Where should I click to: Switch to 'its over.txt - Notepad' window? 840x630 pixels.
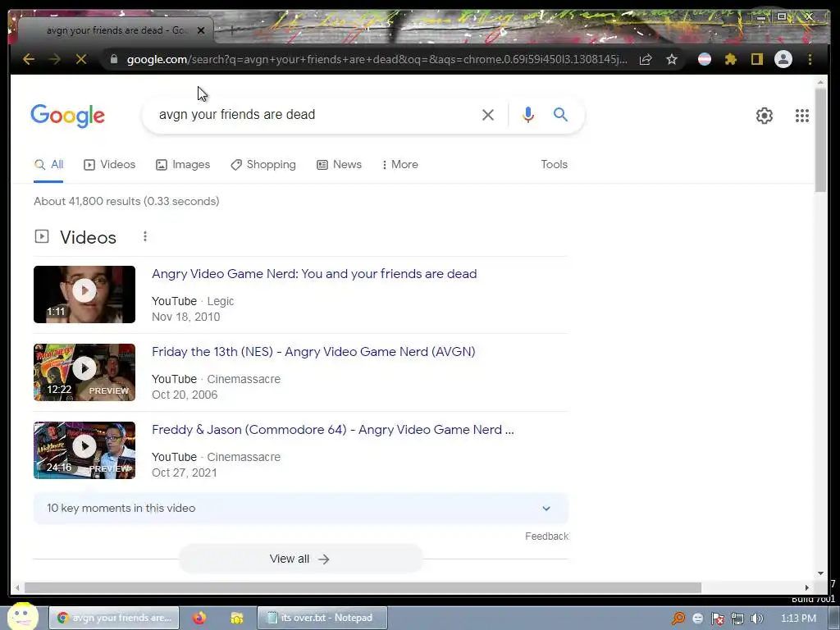click(x=322, y=618)
